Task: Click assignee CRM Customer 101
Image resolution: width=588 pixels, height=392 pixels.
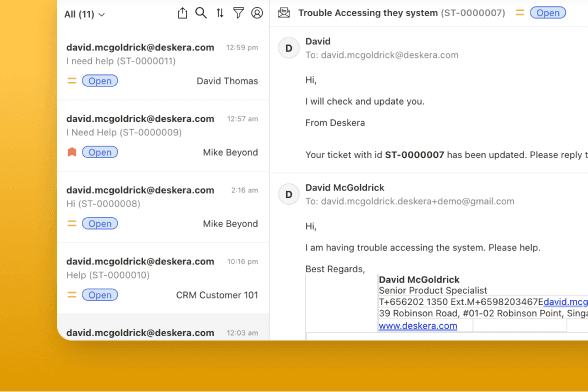Action: [x=217, y=295]
